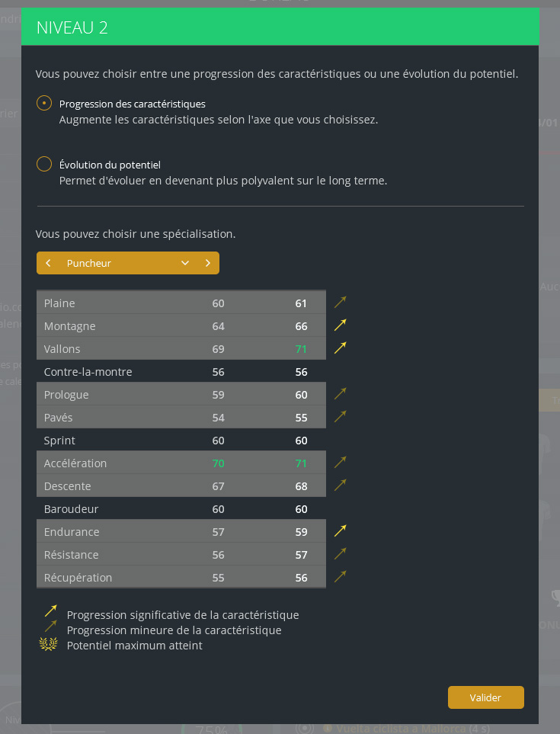Viewport: 560px width, 734px height.
Task: Click the minor progression arrow for Prologue
Action: point(340,394)
